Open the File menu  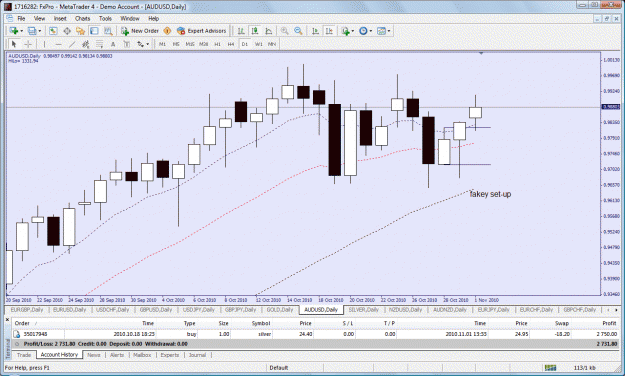coord(21,18)
